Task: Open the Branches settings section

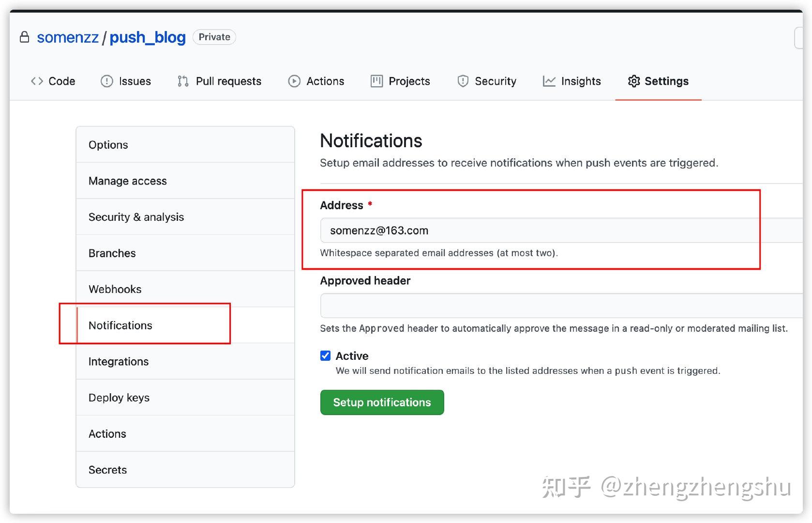Action: (x=112, y=253)
